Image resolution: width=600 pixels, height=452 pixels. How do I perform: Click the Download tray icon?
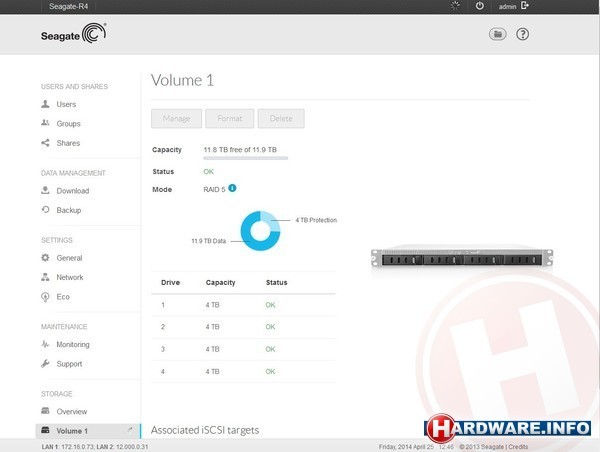[45, 190]
